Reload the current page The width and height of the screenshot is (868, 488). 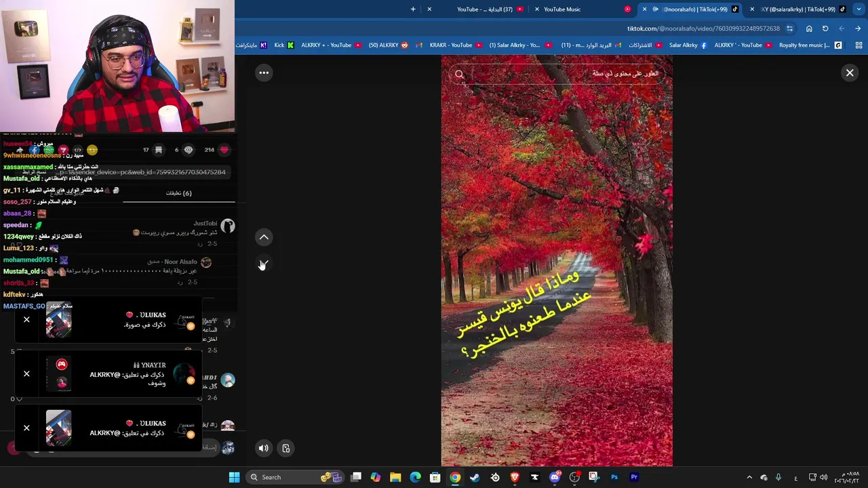(x=825, y=28)
